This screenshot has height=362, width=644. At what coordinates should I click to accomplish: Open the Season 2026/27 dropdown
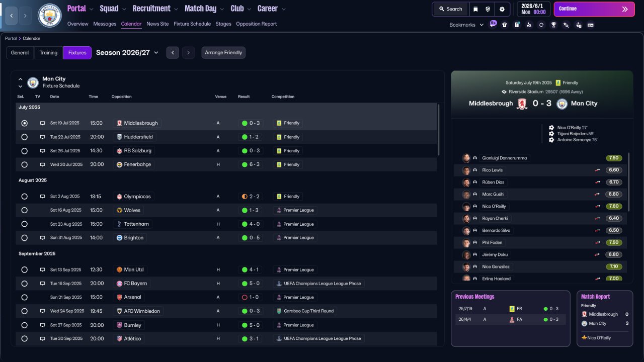(127, 53)
